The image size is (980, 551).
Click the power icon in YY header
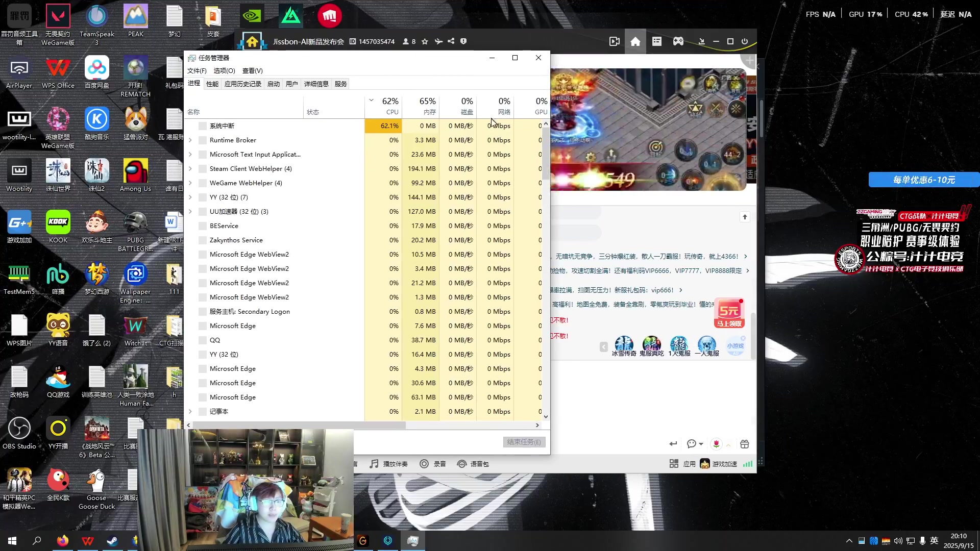[x=745, y=41]
